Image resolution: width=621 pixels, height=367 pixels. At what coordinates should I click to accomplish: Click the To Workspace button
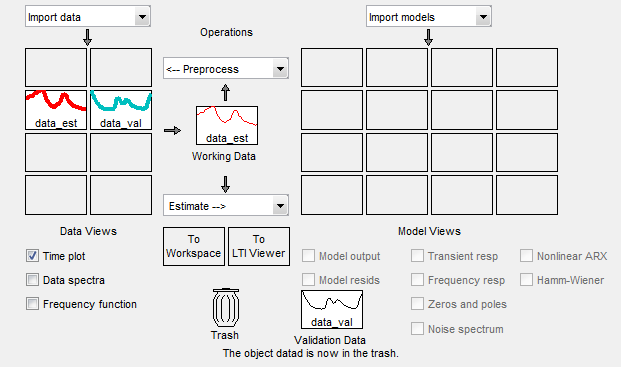pyautogui.click(x=194, y=246)
